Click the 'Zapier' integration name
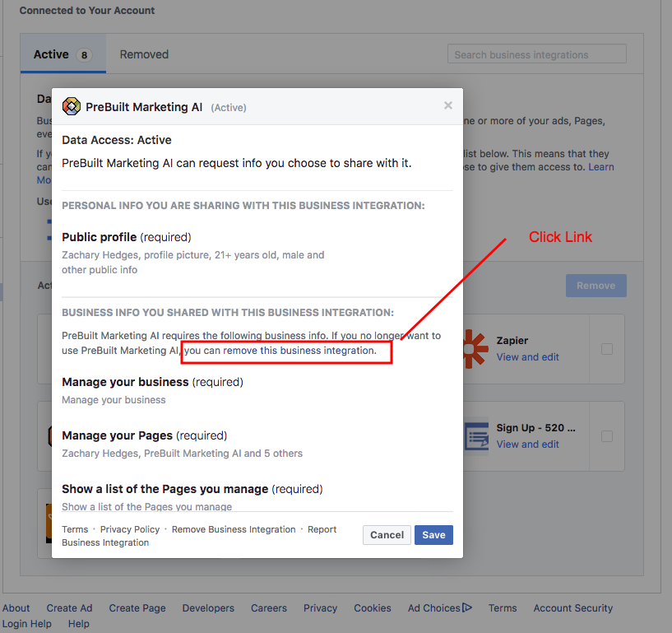672x633 pixels. click(x=512, y=341)
